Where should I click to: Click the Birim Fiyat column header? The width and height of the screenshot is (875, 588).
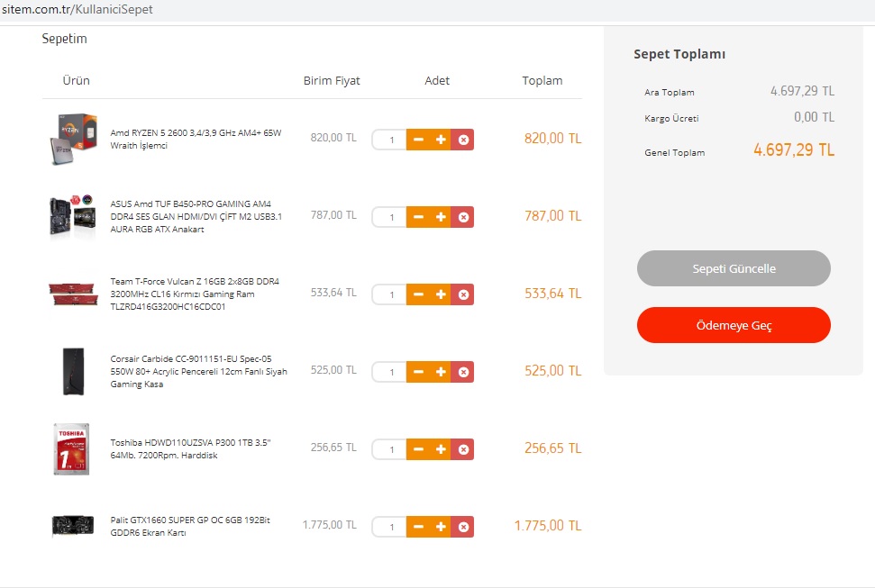[x=332, y=80]
